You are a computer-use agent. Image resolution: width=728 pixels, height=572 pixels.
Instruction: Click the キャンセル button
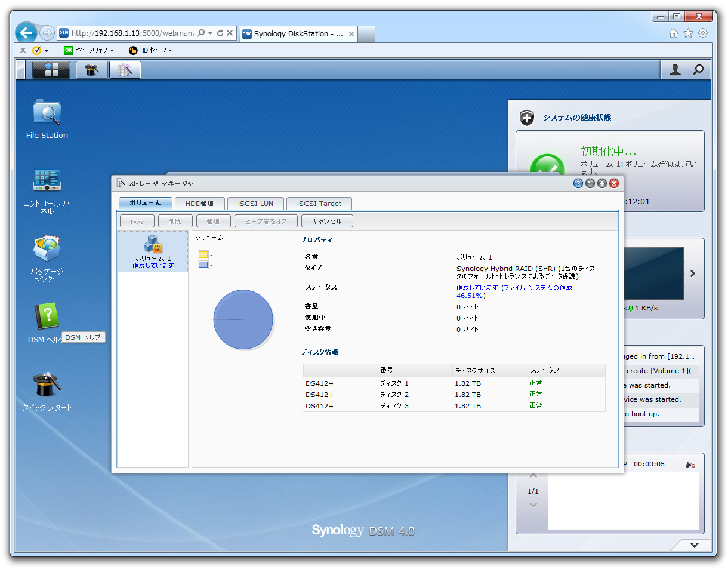pyautogui.click(x=327, y=222)
